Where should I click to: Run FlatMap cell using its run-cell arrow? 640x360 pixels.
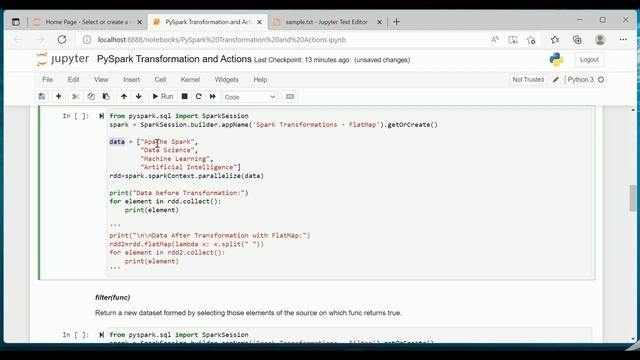tap(101, 116)
